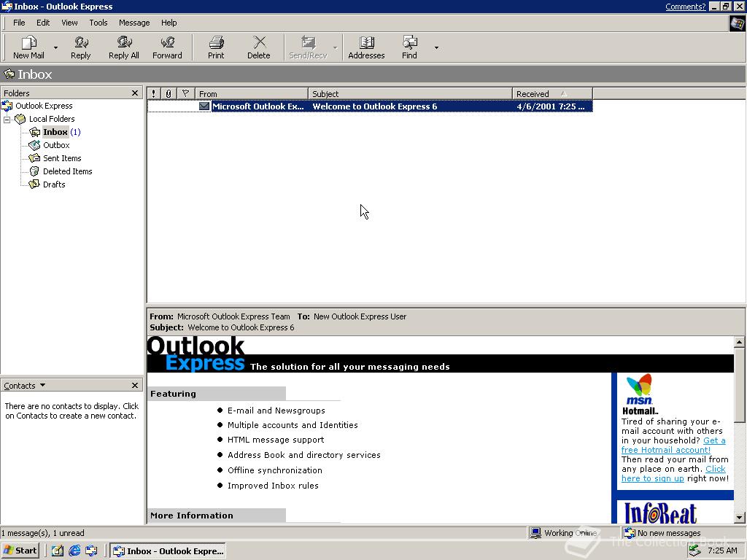Viewport: 747px width, 560px height.
Task: Open the Windows Start menu
Action: point(20,551)
